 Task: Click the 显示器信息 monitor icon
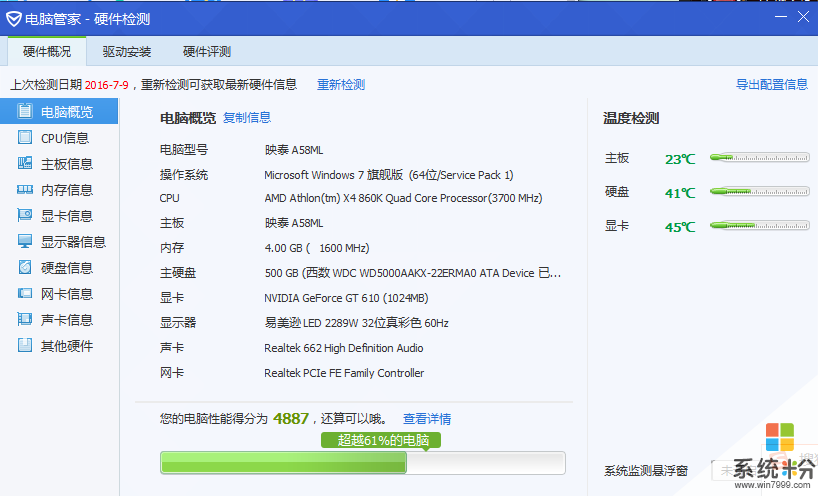pyautogui.click(x=25, y=241)
